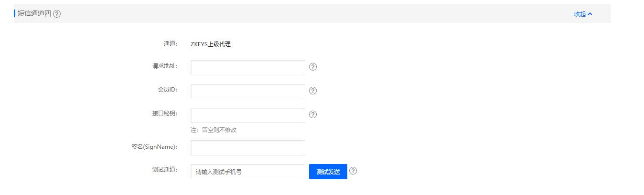
Task: Click the question mark icon after 测试发送 button
Action: 353,171
